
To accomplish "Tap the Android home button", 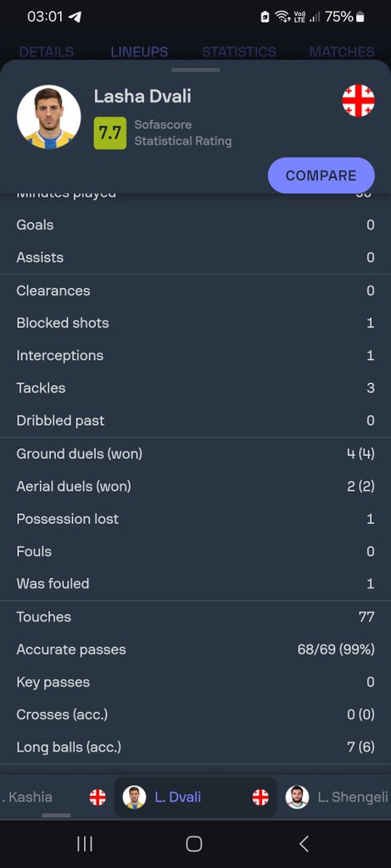I will 194,843.
